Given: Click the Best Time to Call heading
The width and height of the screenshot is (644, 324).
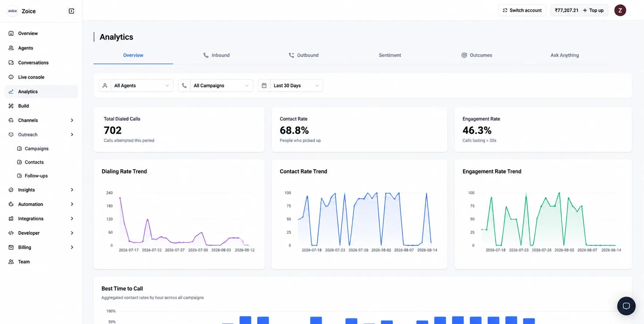Looking at the screenshot, I should 122,288.
